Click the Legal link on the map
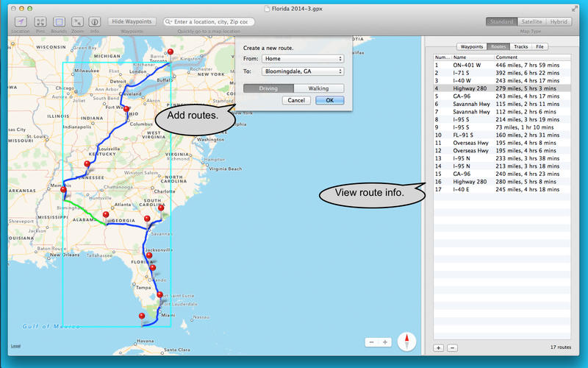588x368 pixels. point(15,346)
